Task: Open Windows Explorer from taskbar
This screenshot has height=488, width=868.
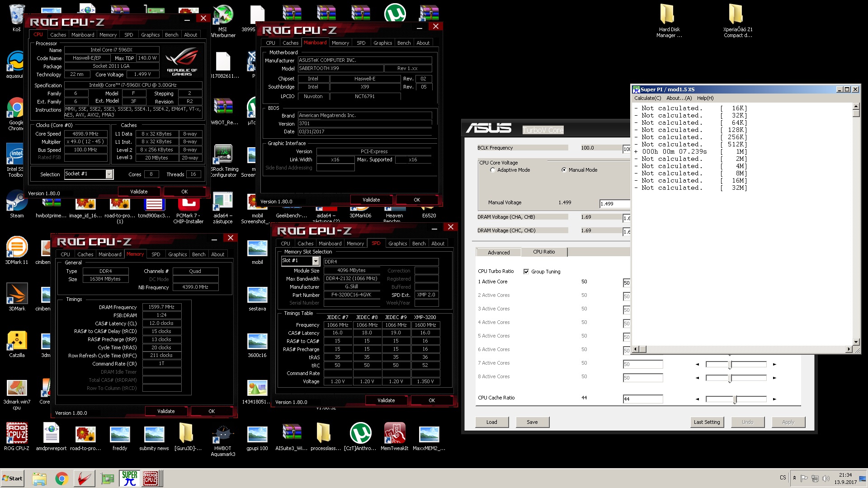Action: coord(39,479)
